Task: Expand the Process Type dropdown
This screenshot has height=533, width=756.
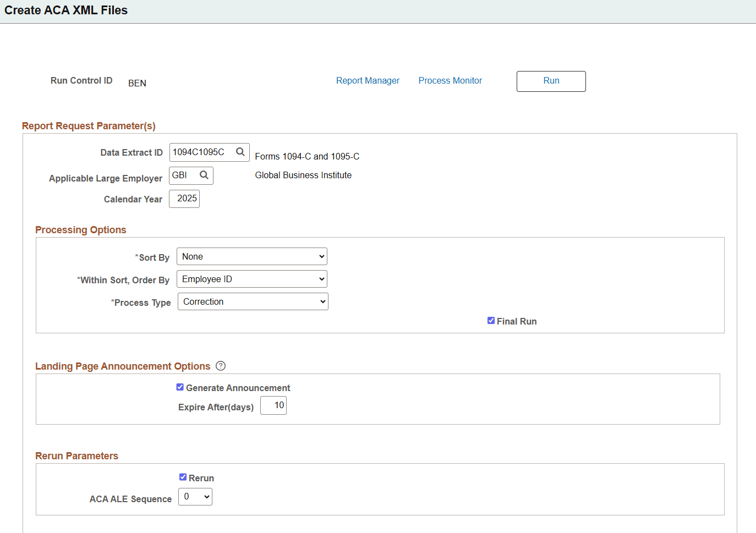Action: point(253,301)
